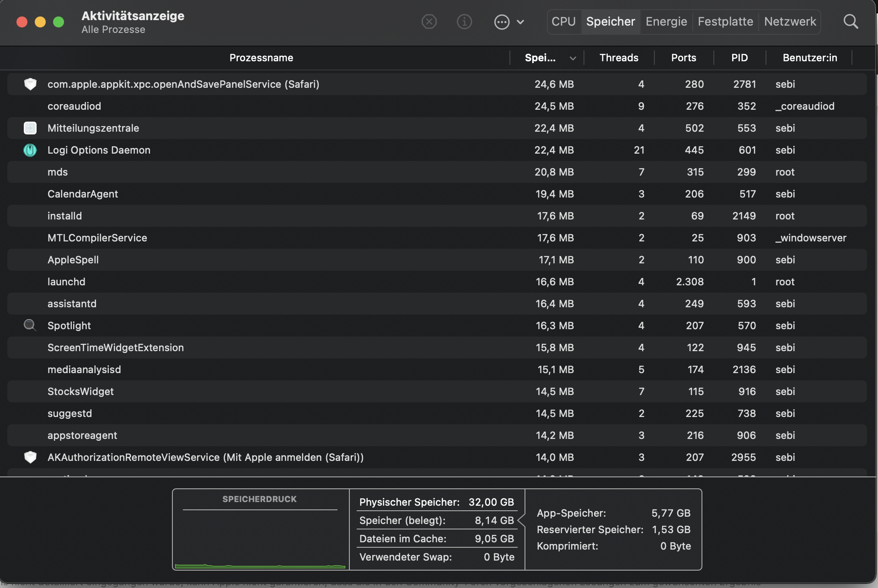Image resolution: width=878 pixels, height=588 pixels.
Task: Expand the chevron next to the ellipsis
Action: pyautogui.click(x=520, y=21)
